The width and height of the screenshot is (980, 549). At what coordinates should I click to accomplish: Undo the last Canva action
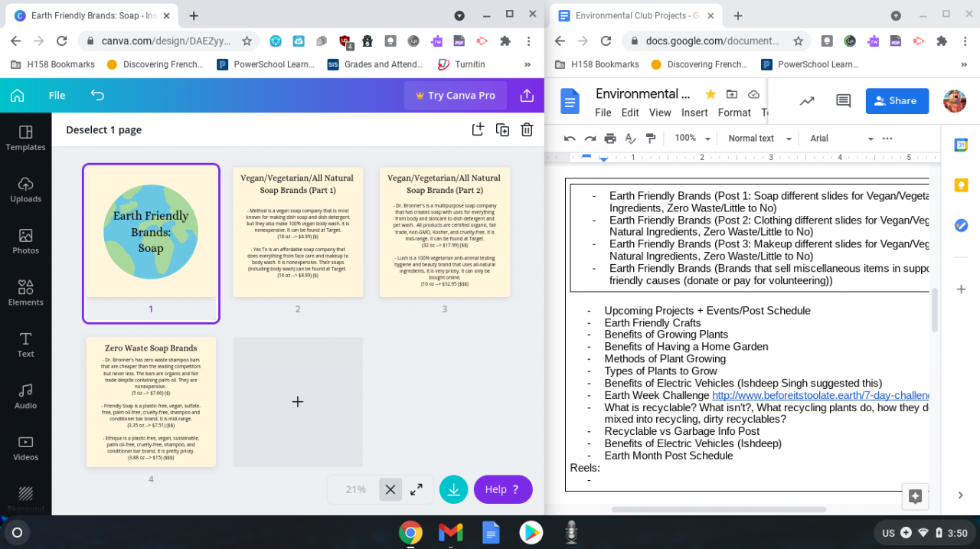(97, 96)
